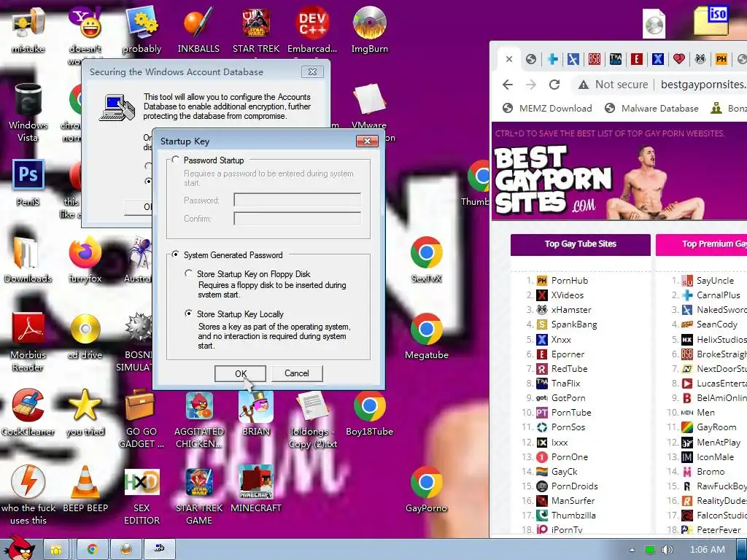Screen dimensions: 747x560
Task: Switch to the BSB favicon tab
Action: click(x=594, y=59)
